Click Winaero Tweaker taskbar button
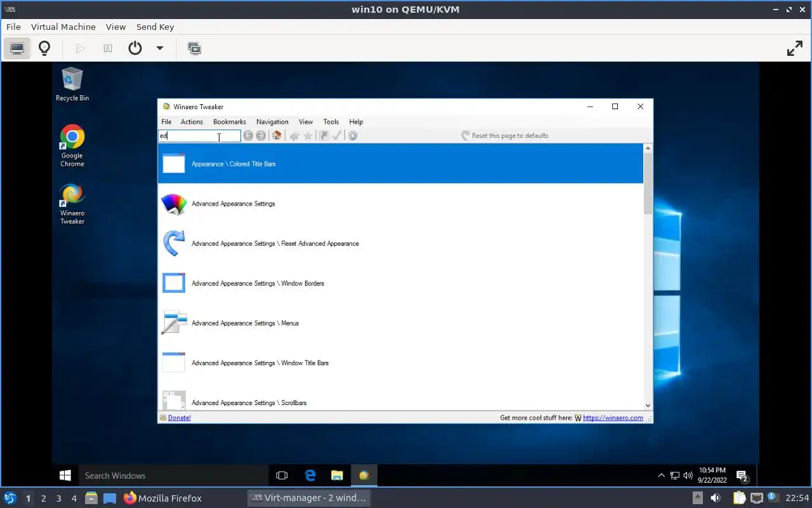 pos(364,475)
